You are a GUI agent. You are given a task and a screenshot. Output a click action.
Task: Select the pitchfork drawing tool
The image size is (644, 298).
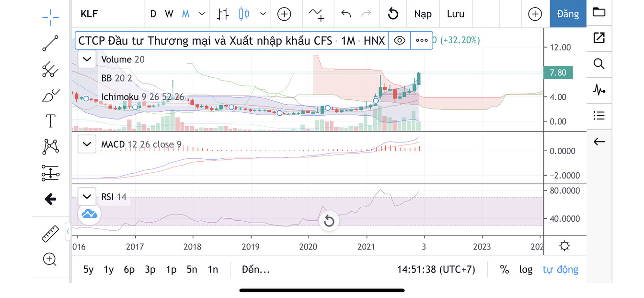(50, 70)
